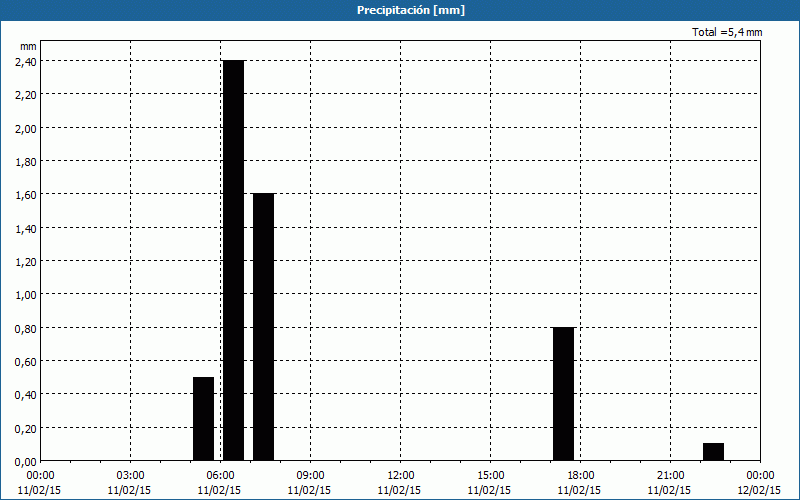
Task: Click the 2,20 y-axis label
Action: [26, 94]
